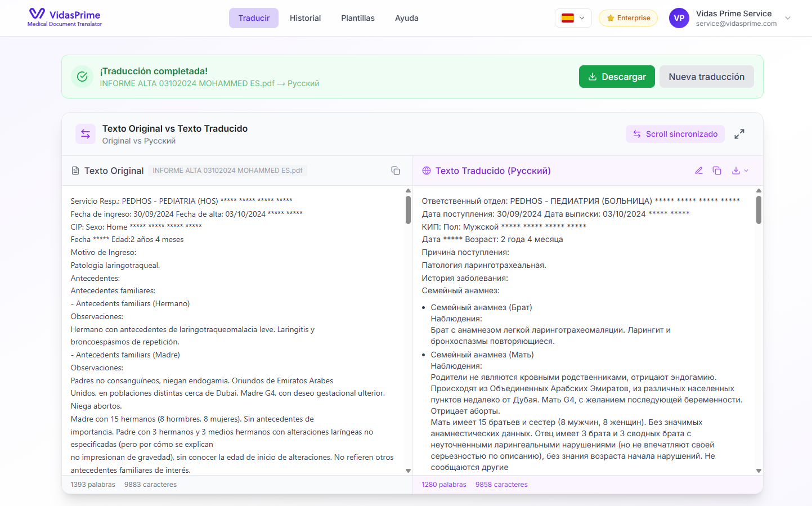Click the original text pane scrollbar
812x506 pixels.
pos(408,211)
